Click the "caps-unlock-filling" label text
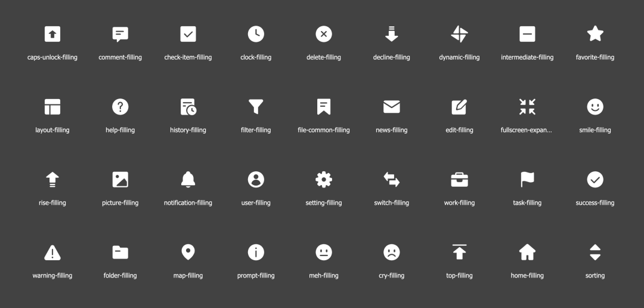Image resolution: width=644 pixels, height=308 pixels. point(52,57)
